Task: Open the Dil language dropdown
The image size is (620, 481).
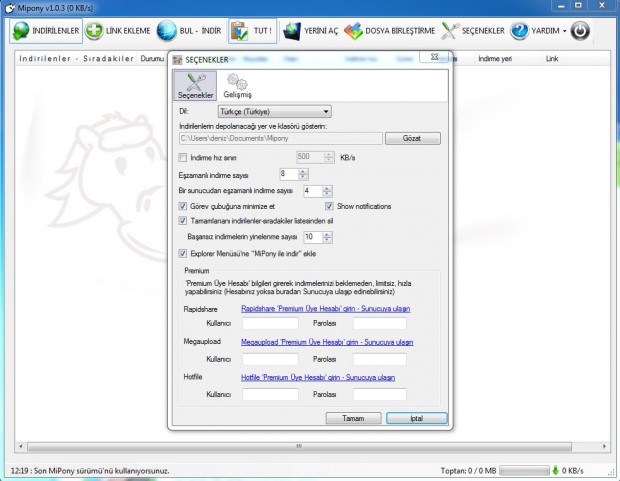Action: tap(274, 112)
